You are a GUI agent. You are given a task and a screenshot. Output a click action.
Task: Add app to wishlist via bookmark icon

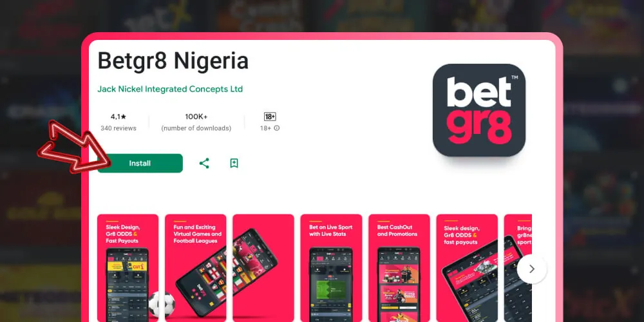[234, 163]
